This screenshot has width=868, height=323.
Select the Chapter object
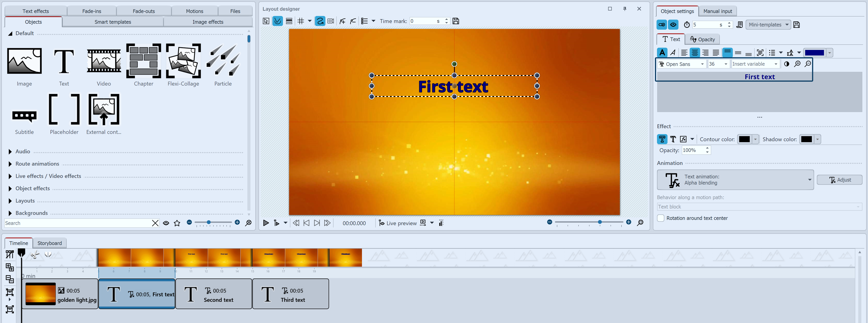144,64
